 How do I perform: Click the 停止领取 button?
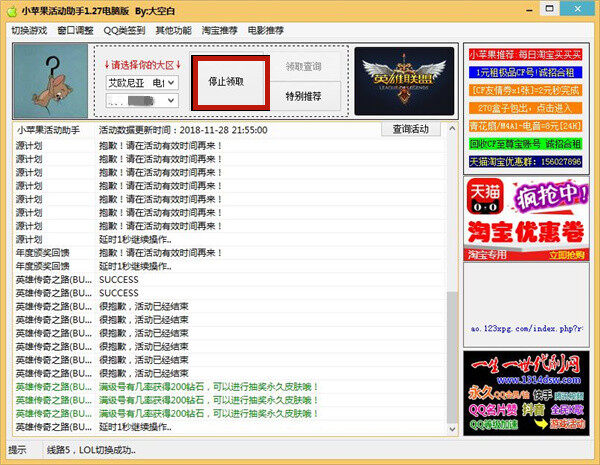coord(230,82)
